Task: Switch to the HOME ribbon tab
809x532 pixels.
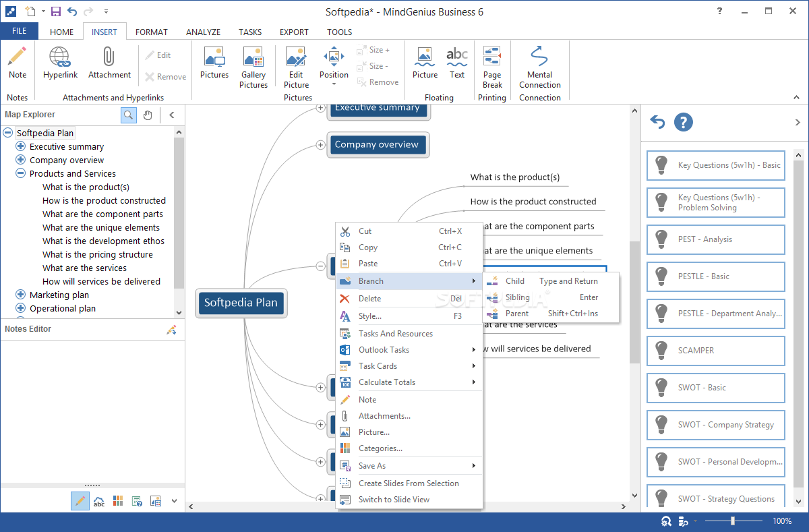Action: pyautogui.click(x=62, y=32)
